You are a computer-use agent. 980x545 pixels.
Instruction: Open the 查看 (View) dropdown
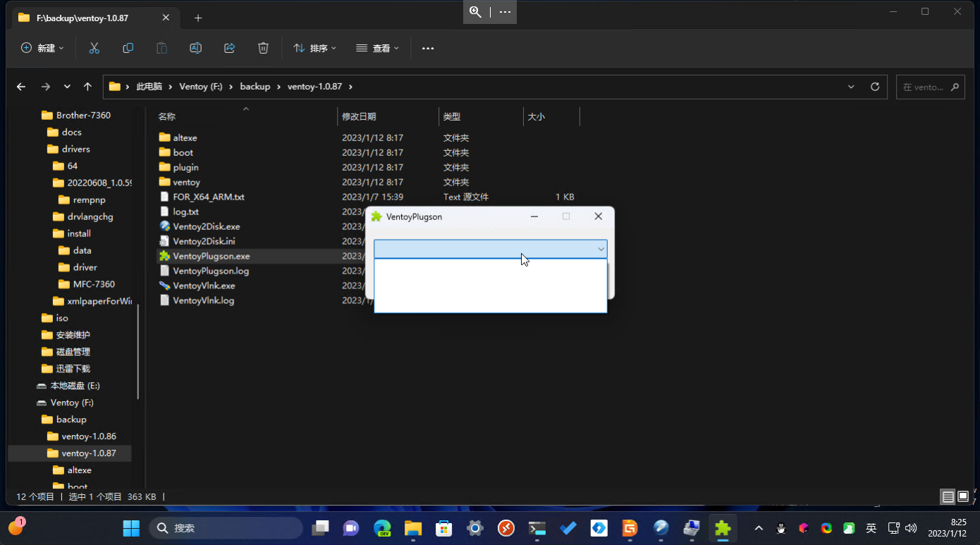(x=377, y=48)
